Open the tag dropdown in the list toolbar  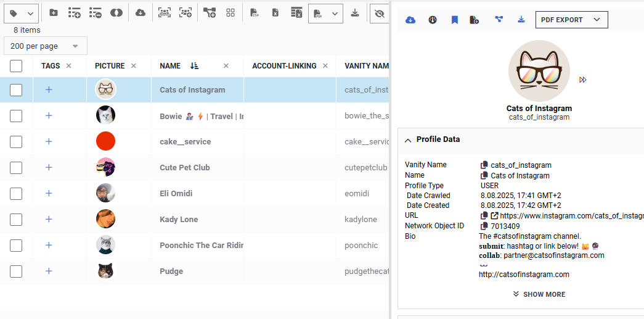[22, 14]
